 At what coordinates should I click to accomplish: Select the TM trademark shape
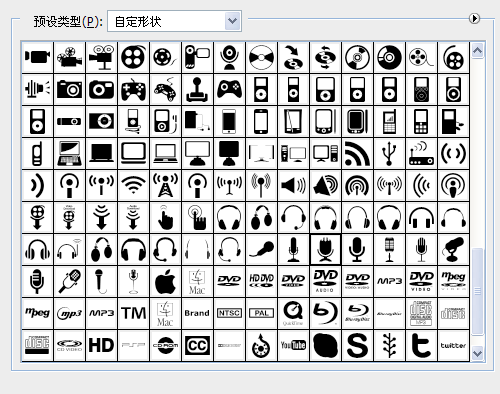point(133,313)
